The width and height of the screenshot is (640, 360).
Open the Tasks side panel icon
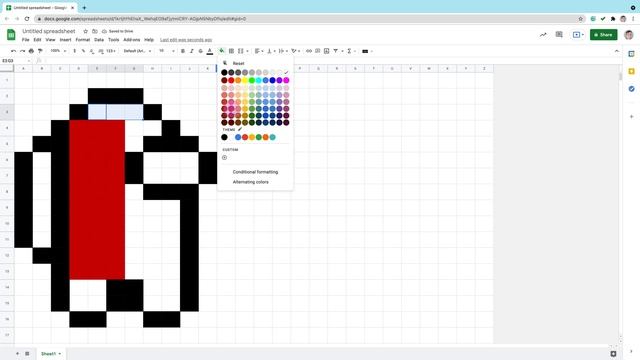[631, 89]
